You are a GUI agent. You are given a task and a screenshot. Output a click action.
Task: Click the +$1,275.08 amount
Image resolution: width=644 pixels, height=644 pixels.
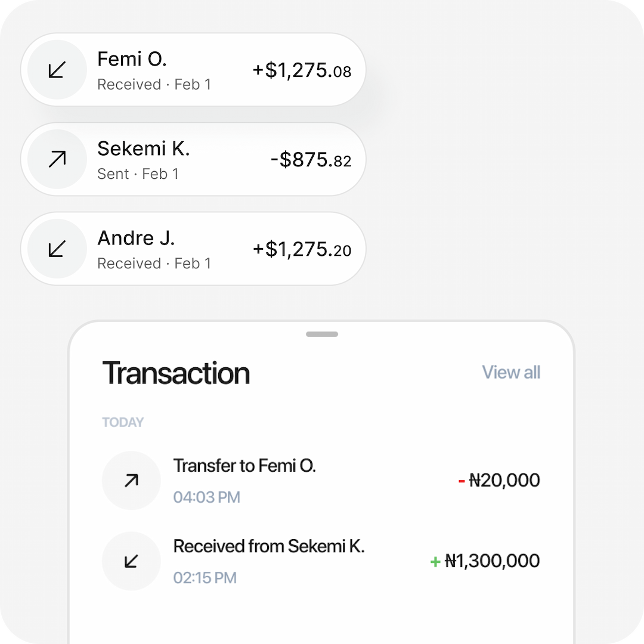[x=302, y=70]
